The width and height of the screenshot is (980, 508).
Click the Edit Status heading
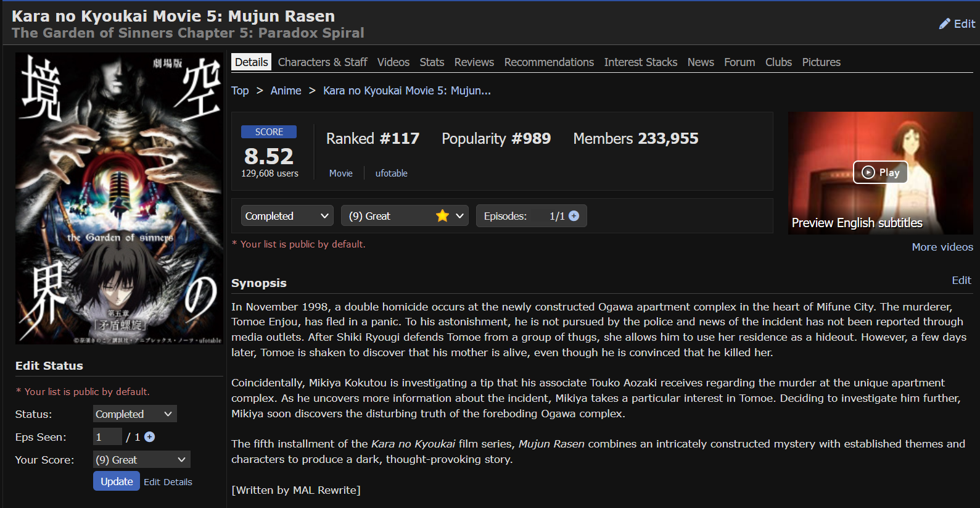point(49,365)
